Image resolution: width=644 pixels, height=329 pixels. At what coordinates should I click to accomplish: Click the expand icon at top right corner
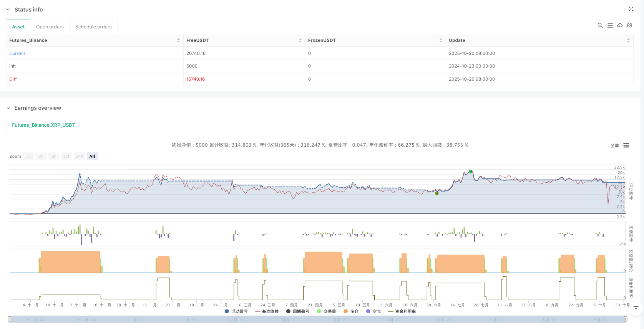pyautogui.click(x=631, y=9)
